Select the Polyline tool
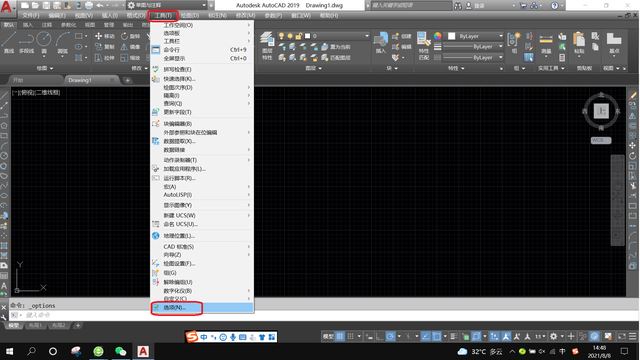640x360 pixels. click(26, 43)
